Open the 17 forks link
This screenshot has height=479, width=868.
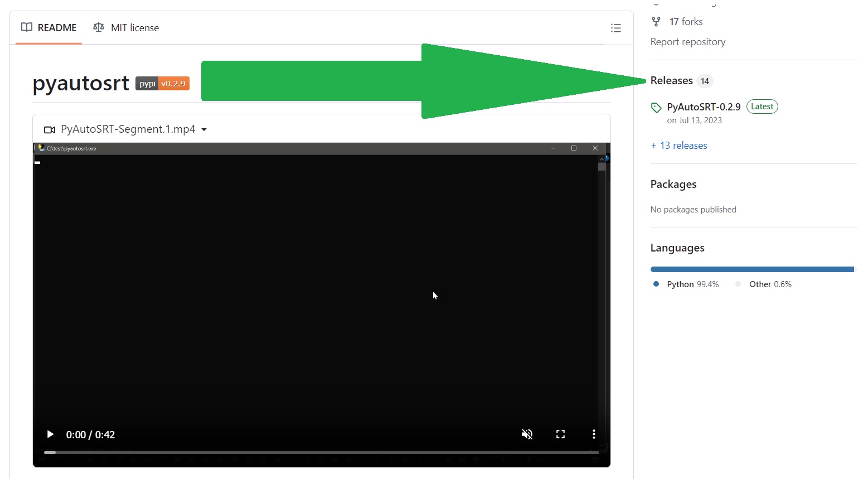[x=686, y=22]
